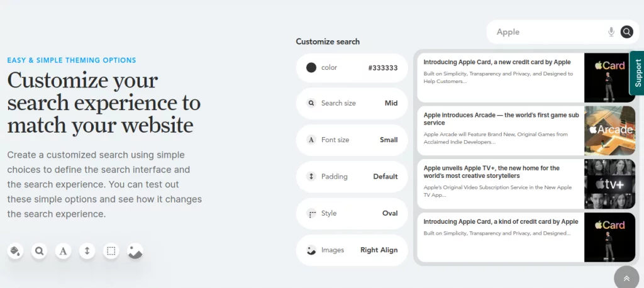Click the microphone voice search icon

(611, 32)
